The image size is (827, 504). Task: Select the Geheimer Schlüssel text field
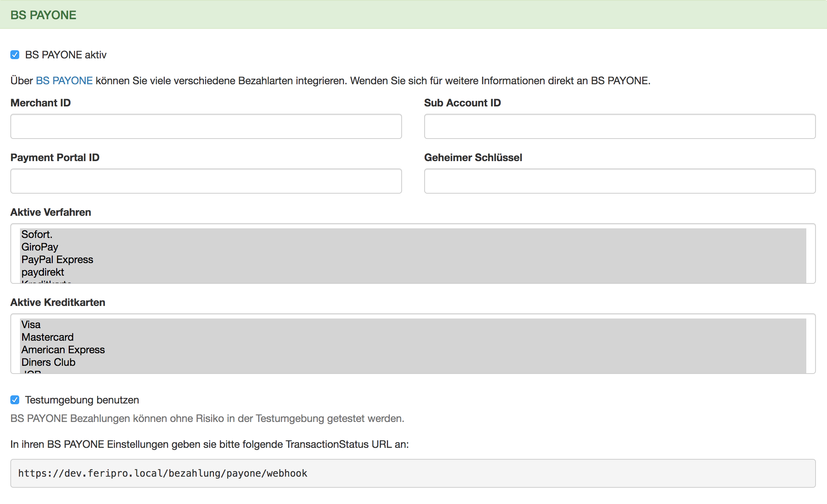[619, 181]
